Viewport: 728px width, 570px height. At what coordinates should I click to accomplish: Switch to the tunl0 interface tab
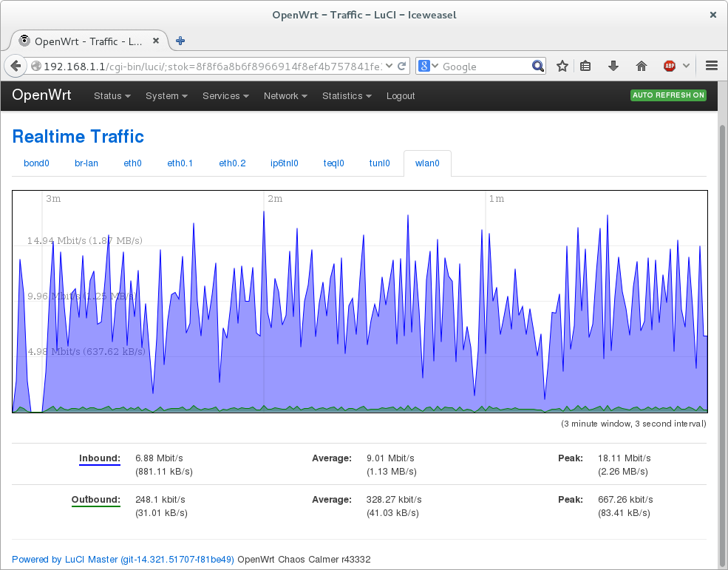point(379,163)
